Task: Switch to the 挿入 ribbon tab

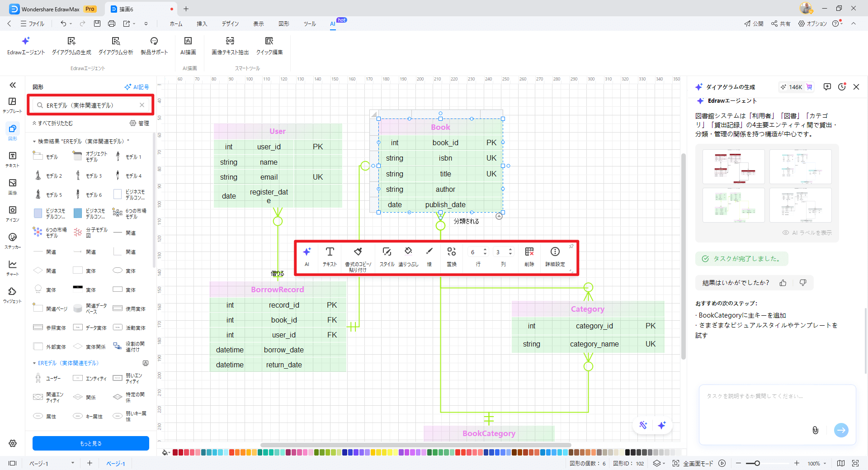Action: [202, 24]
